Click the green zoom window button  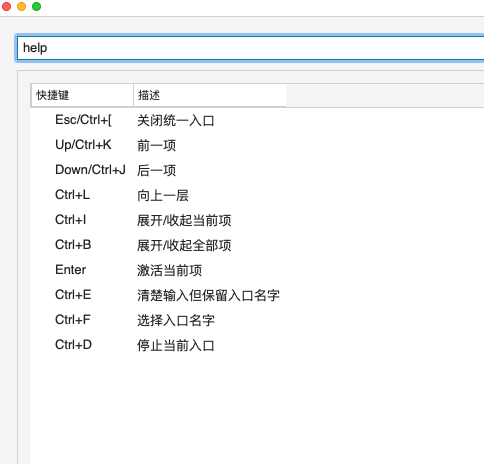36,6
